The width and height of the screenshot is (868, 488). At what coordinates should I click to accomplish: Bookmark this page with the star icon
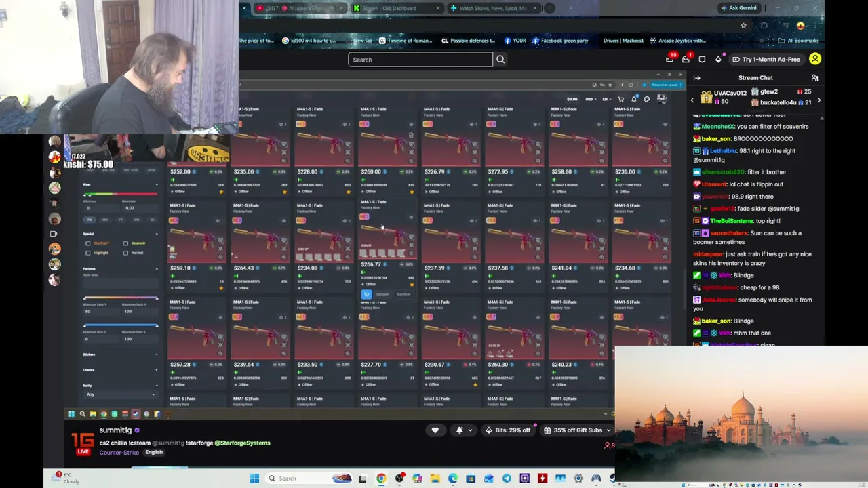click(x=743, y=26)
